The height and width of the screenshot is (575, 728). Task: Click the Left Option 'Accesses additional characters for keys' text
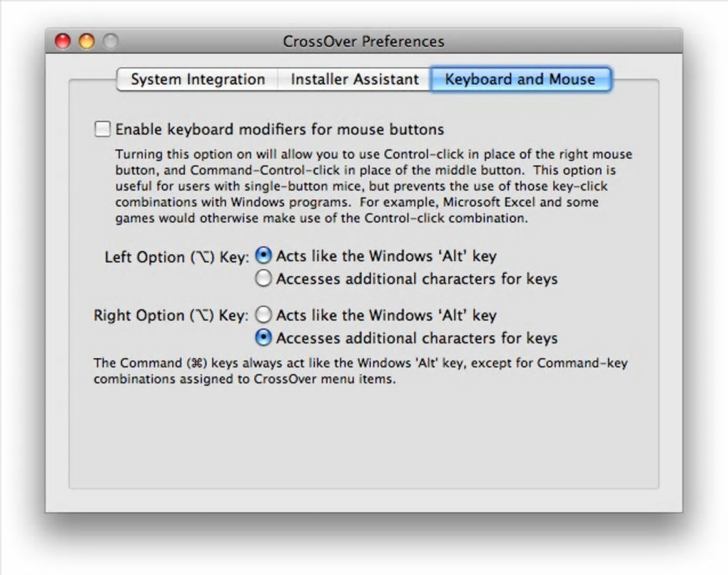(417, 279)
